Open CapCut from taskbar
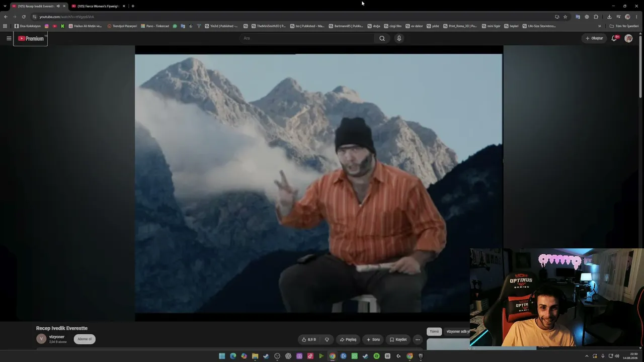Viewport: 644px width, 362px height. [387, 356]
